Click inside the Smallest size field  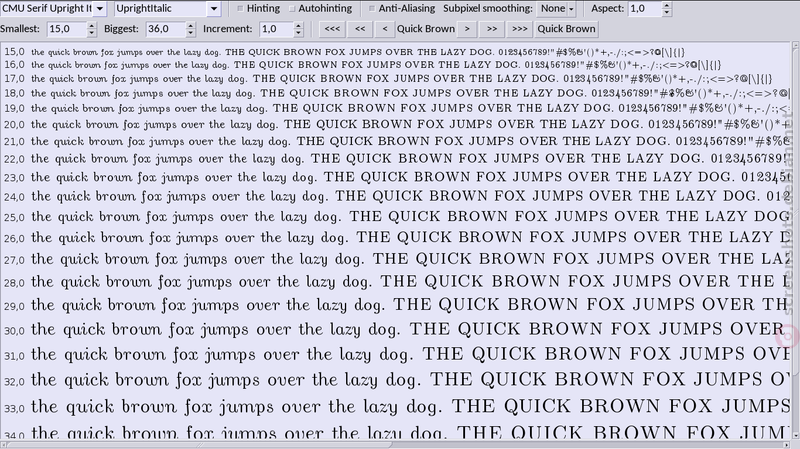click(66, 29)
